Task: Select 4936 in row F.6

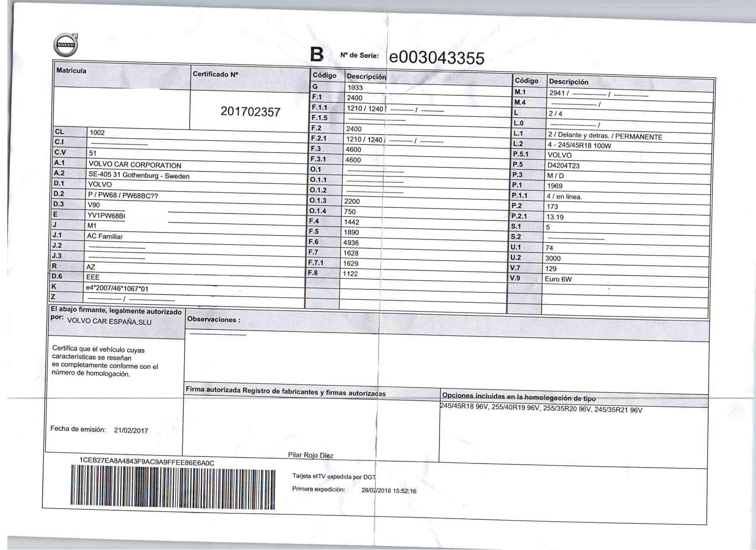Action: click(351, 243)
